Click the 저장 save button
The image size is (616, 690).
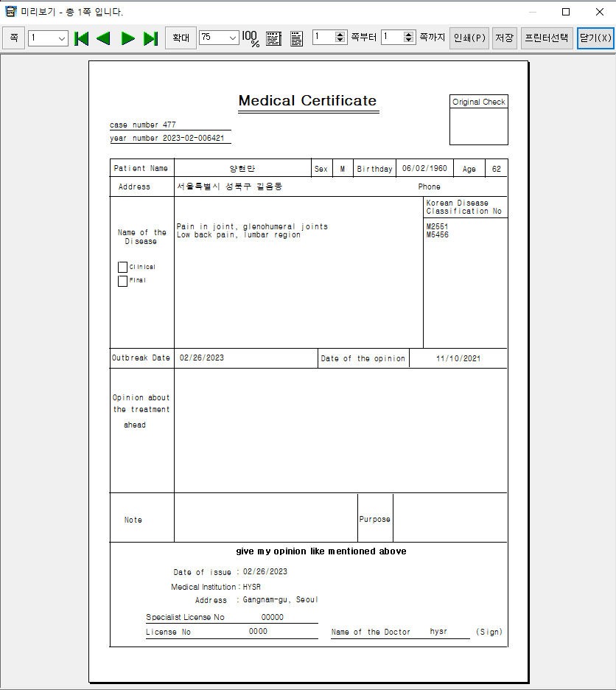pyautogui.click(x=504, y=38)
